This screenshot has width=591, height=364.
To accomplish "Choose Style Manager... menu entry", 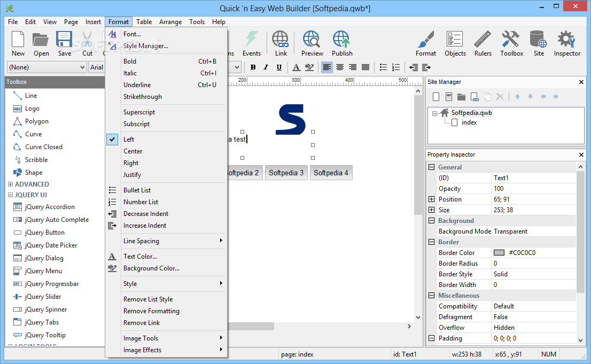I will [166, 45].
